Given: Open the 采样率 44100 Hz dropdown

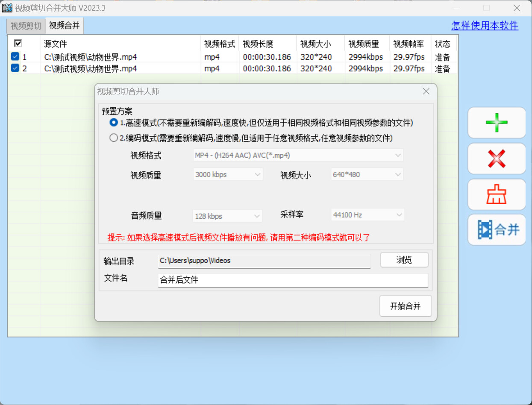Looking at the screenshot, I should pyautogui.click(x=367, y=215).
